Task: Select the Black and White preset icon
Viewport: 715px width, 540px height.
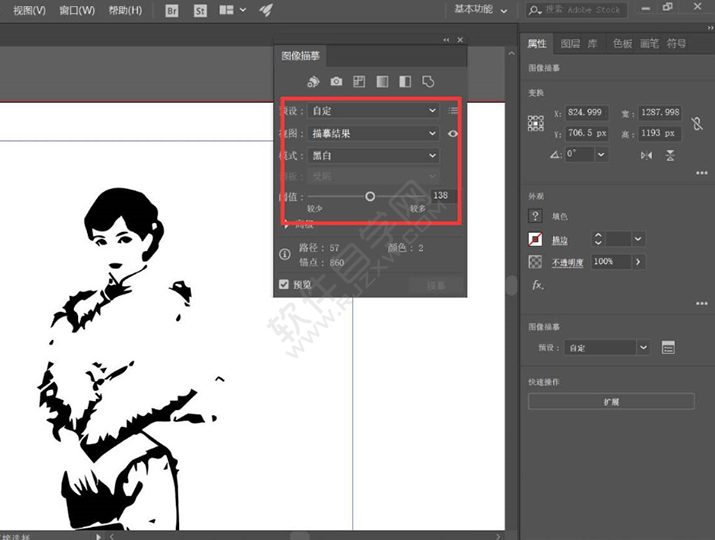Action: point(405,82)
